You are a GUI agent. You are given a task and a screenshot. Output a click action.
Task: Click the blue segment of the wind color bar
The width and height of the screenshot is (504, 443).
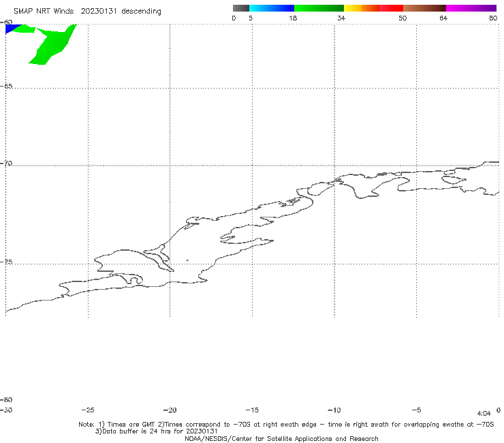[x=272, y=8]
